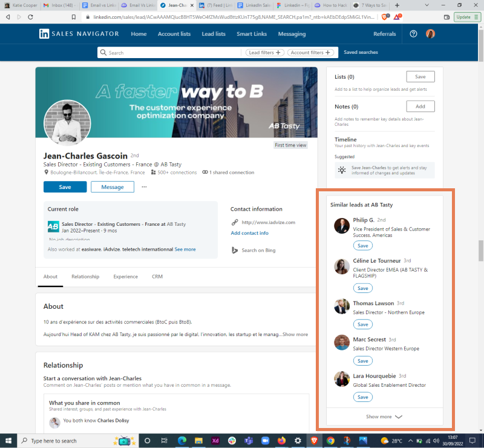Open browser tab list chevron

pyautogui.click(x=427, y=5)
